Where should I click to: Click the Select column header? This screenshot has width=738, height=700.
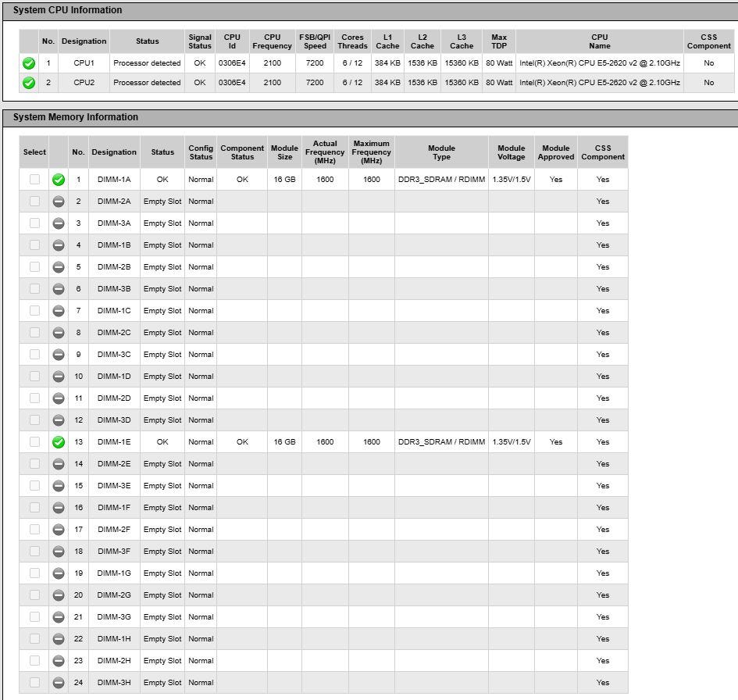(34, 152)
